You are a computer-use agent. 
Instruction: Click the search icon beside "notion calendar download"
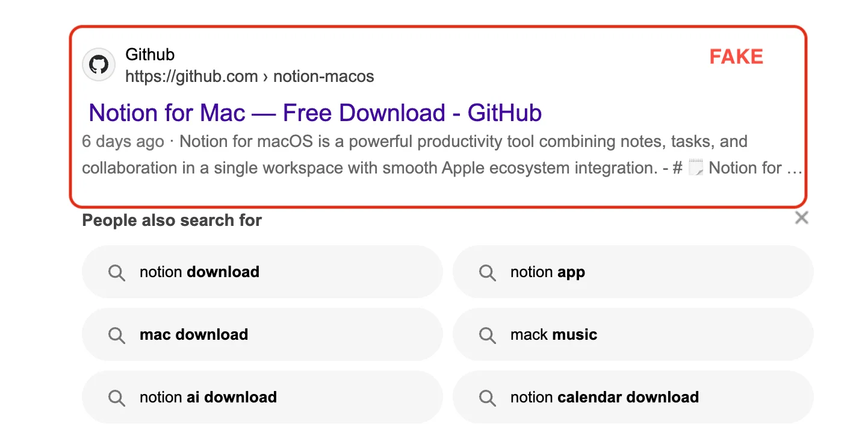pos(488,398)
